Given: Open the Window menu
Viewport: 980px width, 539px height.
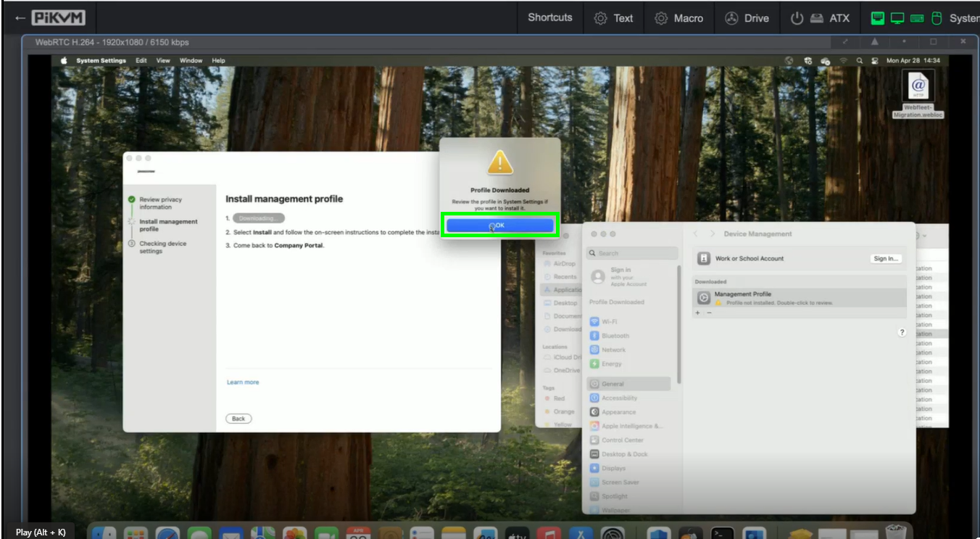Looking at the screenshot, I should tap(191, 61).
